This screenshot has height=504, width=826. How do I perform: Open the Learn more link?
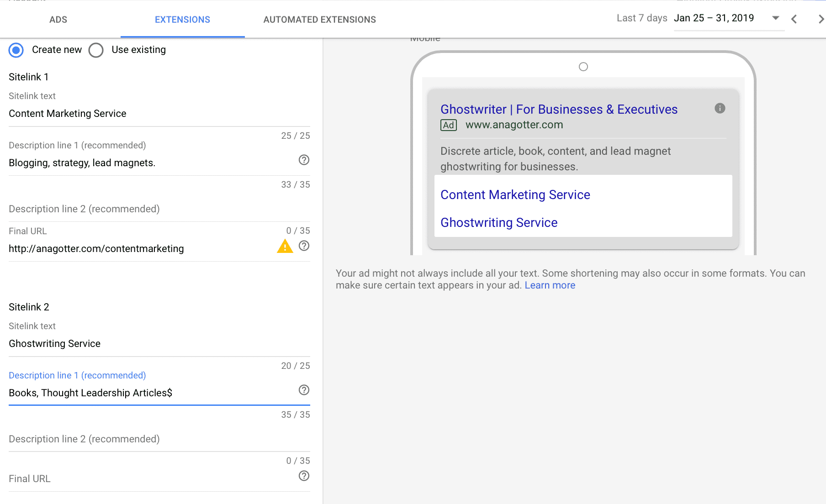(550, 285)
